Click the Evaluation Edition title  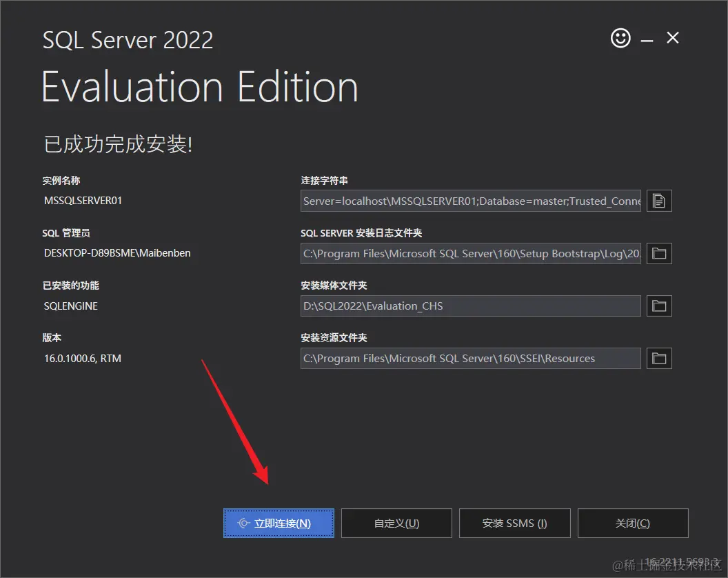[200, 87]
